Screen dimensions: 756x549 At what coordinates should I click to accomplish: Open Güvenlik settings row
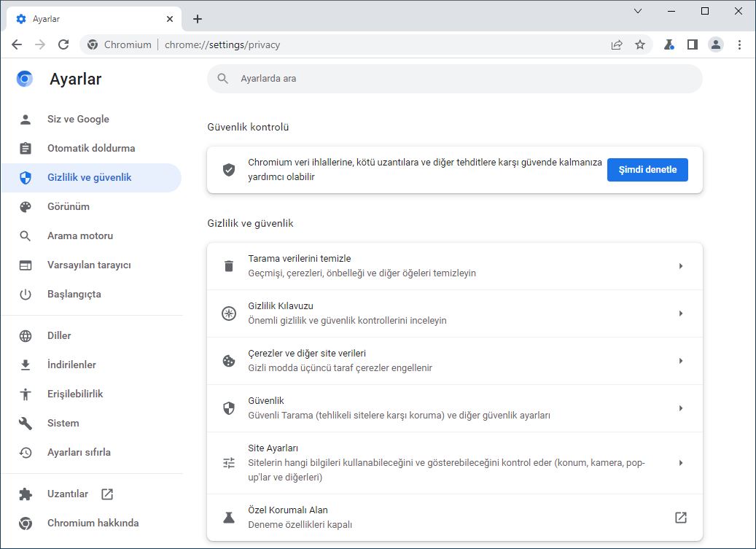click(455, 408)
